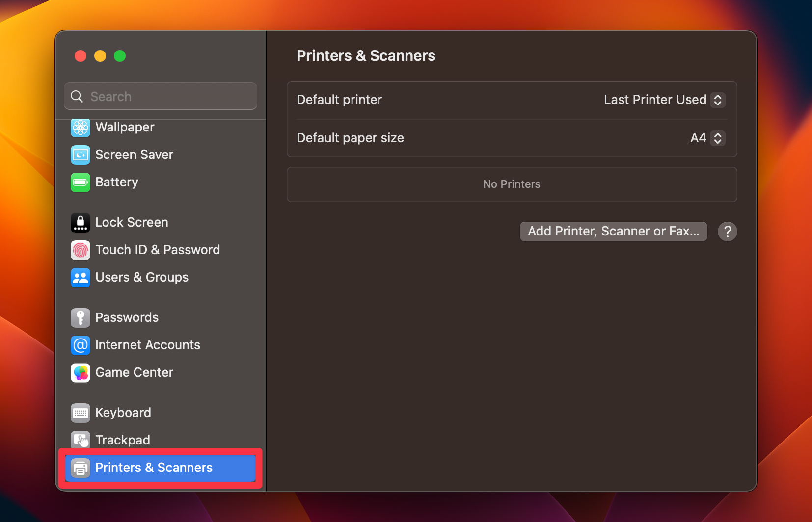Open the Trackpad settings icon
This screenshot has width=812, height=522.
click(80, 440)
